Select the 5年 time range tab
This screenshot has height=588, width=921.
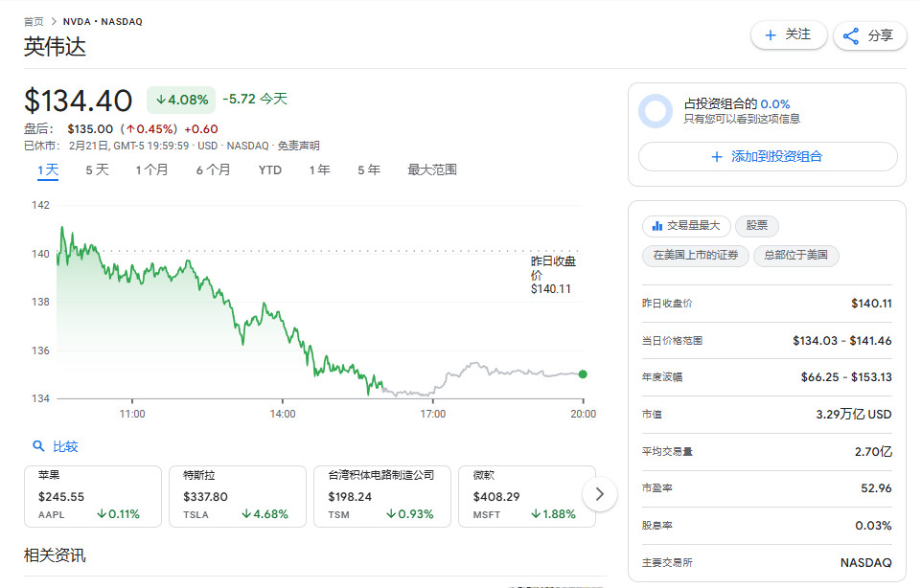point(369,170)
